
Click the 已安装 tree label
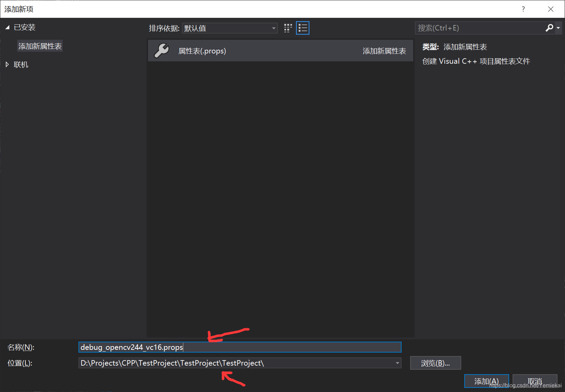[25, 27]
